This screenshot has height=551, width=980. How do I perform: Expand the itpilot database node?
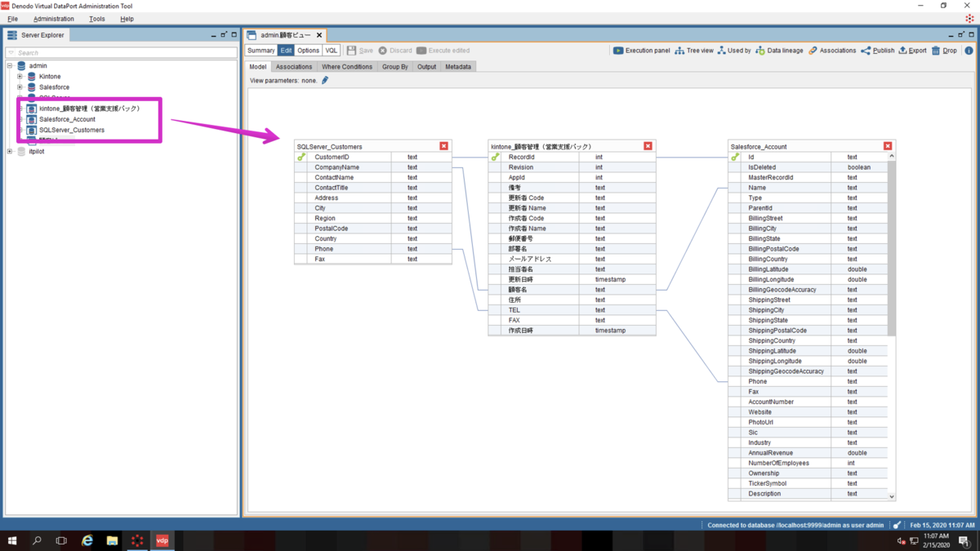10,151
